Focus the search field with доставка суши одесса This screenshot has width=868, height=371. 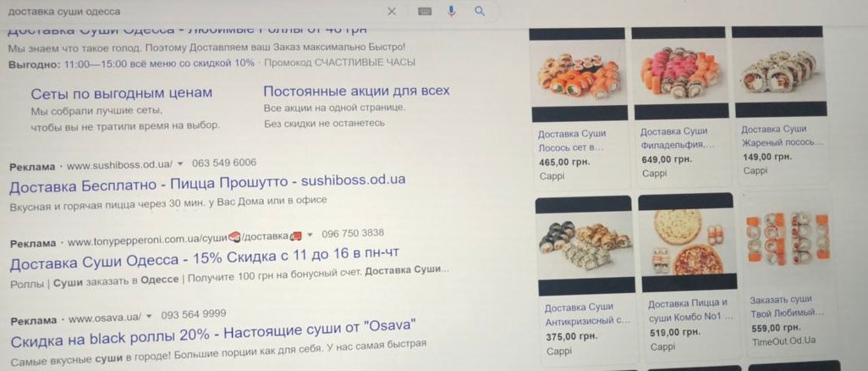tap(194, 11)
